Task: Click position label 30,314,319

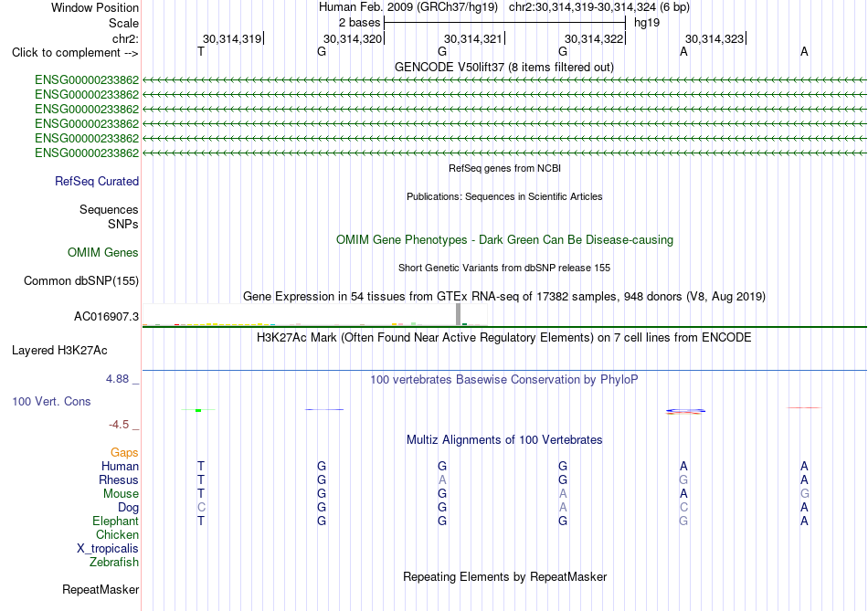Action: (x=232, y=38)
